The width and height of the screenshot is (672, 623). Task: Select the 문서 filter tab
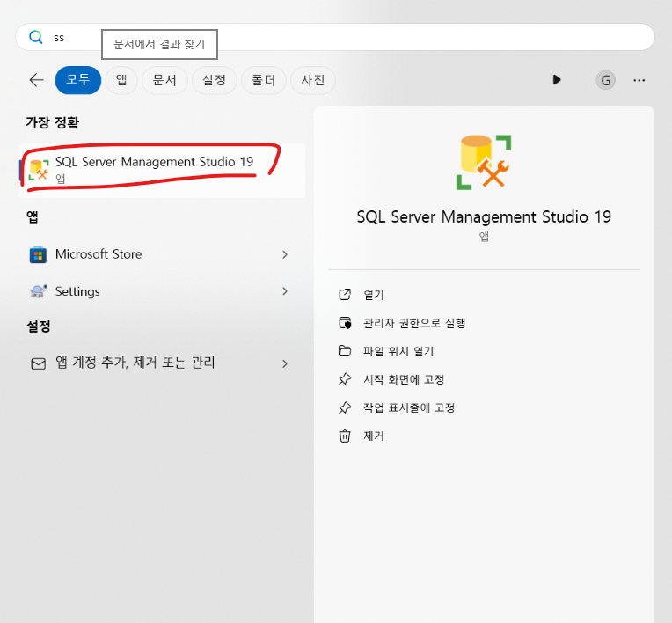tap(164, 80)
